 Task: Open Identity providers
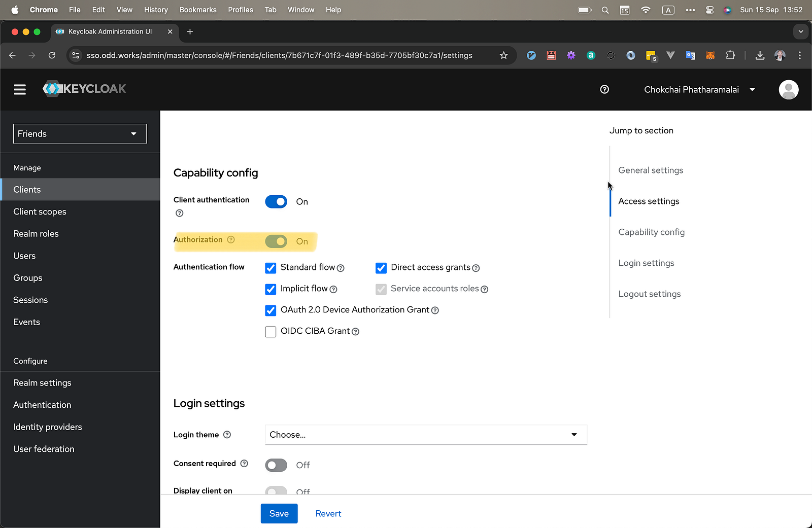(80, 427)
